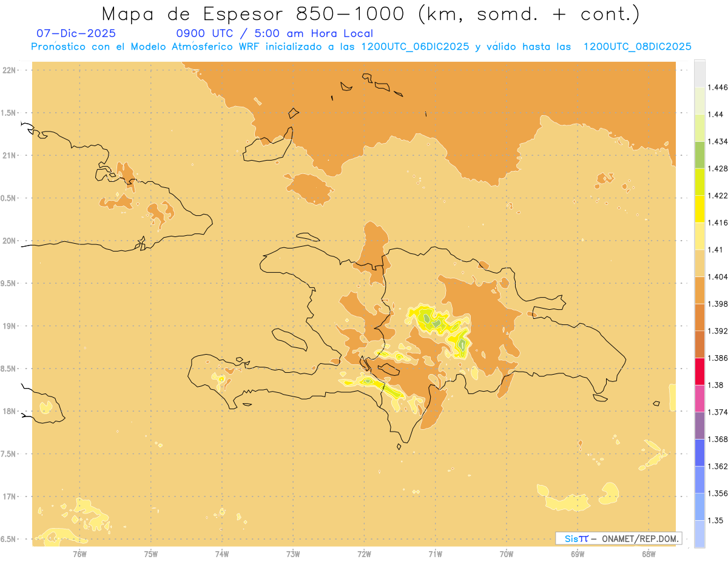Screen dimensions: 728x562
Task: Click the '76W' longitude label
Action: tap(79, 554)
